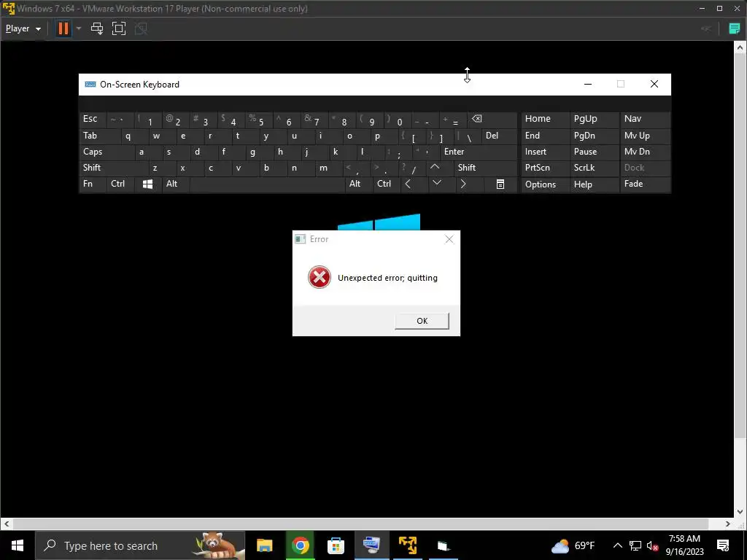Toggle the right Shift key on On-Screen Keyboard
747x560 pixels.
coord(485,168)
